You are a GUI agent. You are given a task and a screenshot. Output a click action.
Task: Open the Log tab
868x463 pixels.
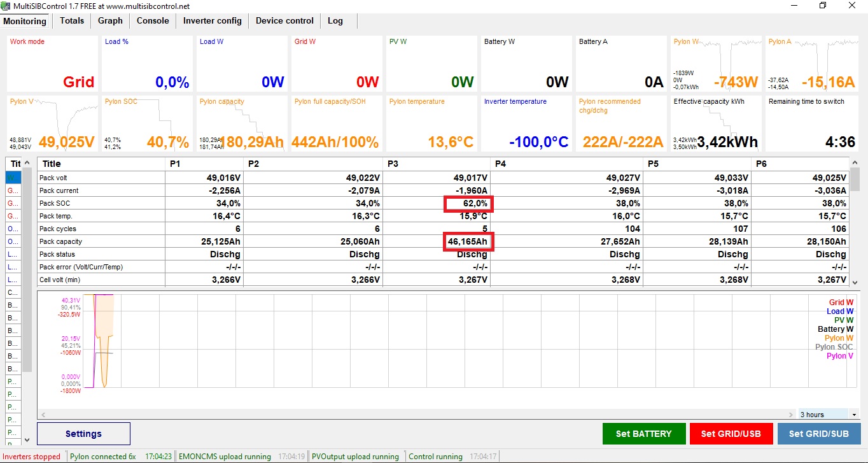[335, 21]
